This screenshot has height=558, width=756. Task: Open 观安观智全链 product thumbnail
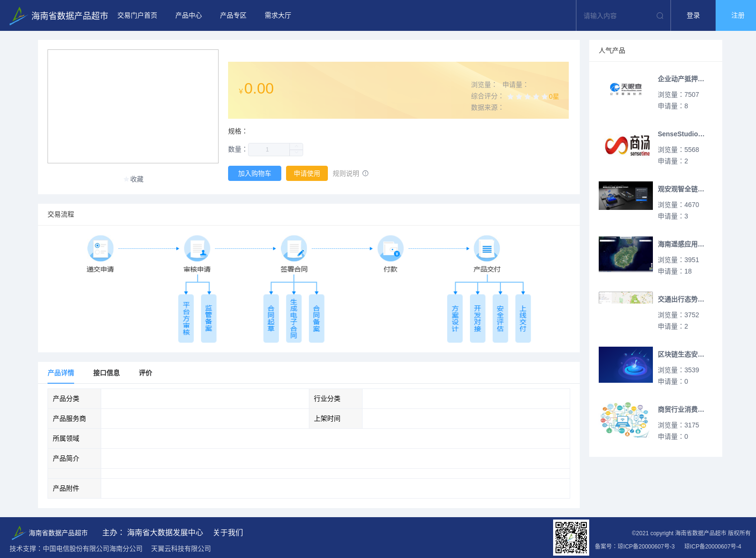[x=626, y=196]
